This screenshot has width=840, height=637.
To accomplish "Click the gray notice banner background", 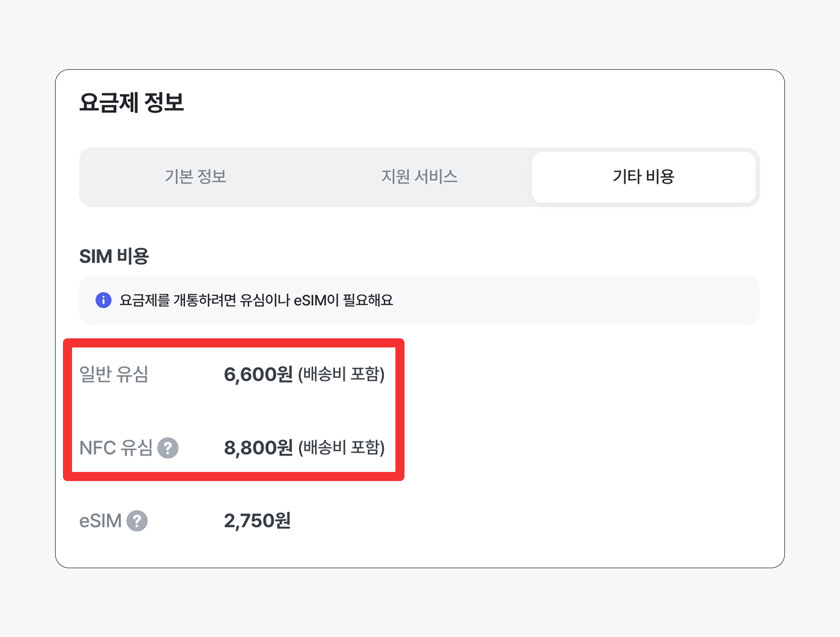I will click(570, 300).
